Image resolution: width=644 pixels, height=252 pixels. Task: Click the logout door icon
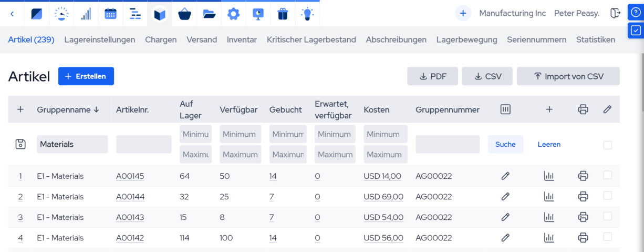click(615, 14)
